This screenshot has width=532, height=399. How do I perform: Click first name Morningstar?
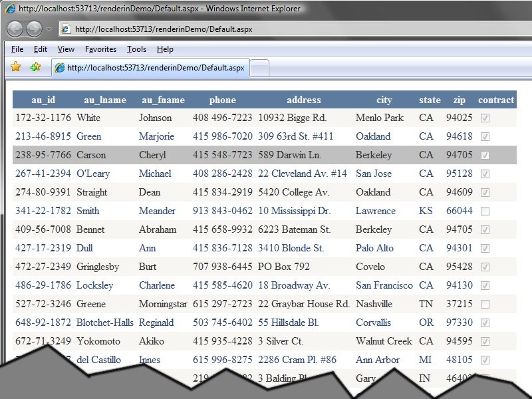coord(163,304)
